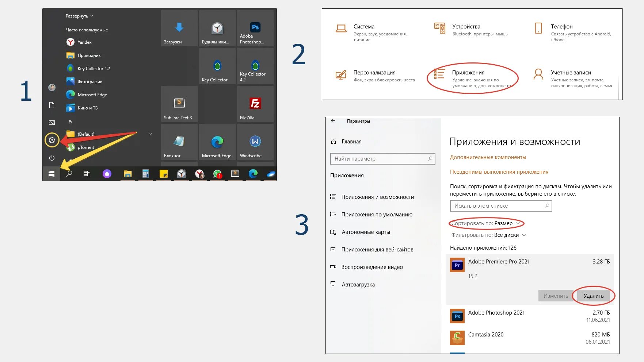Click the Искать в этом списке field
Viewport: 644px width, 362px height.
tap(501, 206)
